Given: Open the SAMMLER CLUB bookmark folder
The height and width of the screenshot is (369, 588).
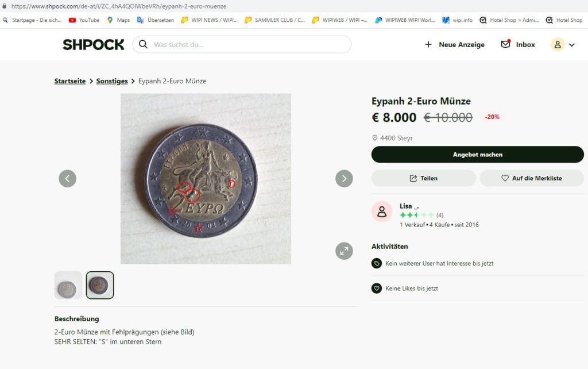Looking at the screenshot, I should tap(274, 20).
